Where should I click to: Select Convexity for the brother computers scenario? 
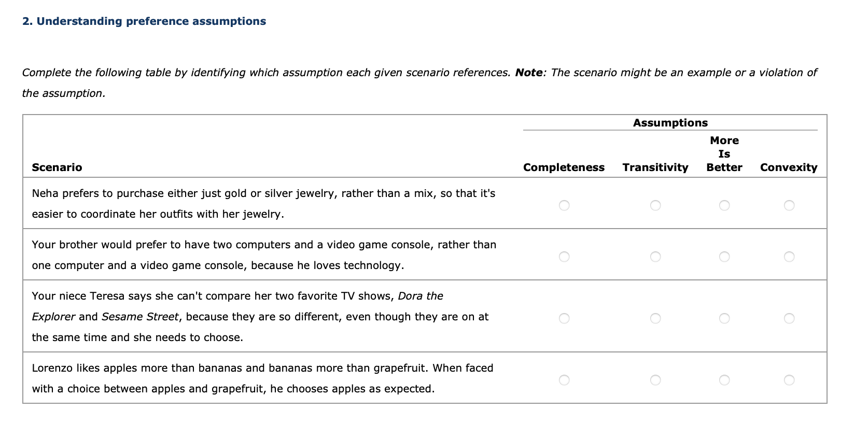(x=789, y=256)
